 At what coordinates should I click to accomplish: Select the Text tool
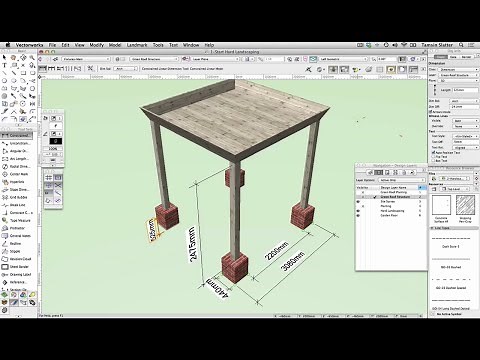5,65
